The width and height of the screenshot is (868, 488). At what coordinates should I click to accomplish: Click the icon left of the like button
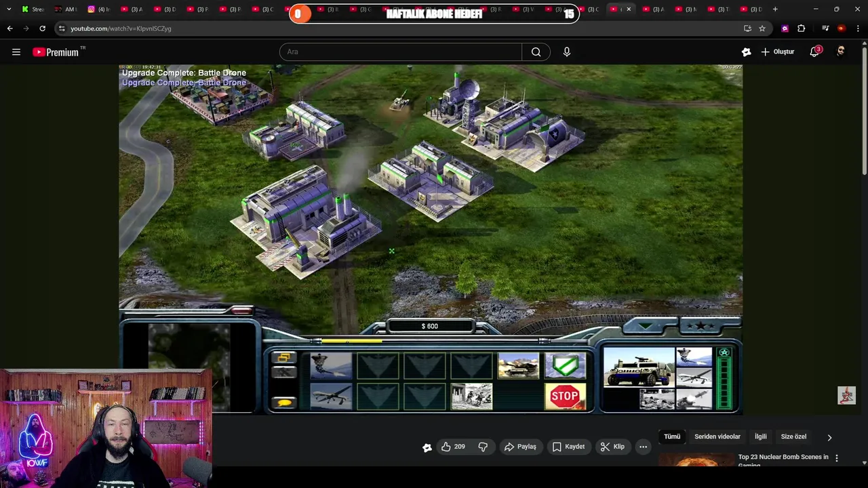point(427,447)
